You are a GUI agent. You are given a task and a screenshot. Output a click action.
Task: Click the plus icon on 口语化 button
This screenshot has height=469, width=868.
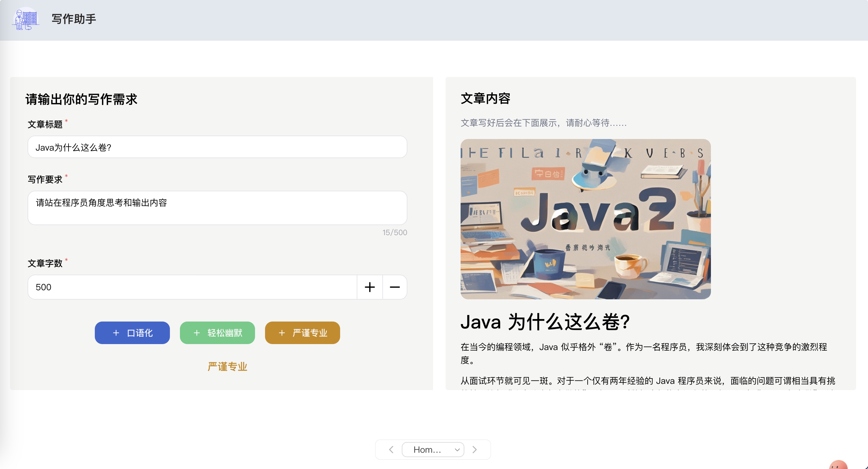pyautogui.click(x=116, y=333)
